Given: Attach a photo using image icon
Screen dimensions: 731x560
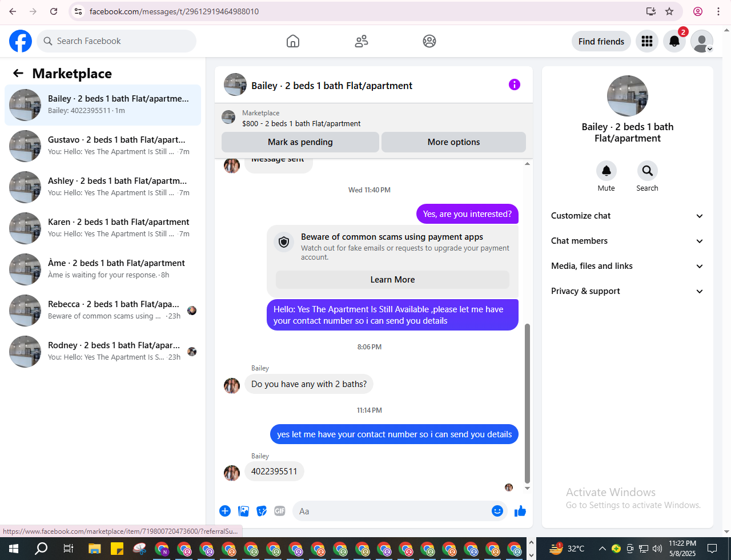Looking at the screenshot, I should (x=244, y=511).
